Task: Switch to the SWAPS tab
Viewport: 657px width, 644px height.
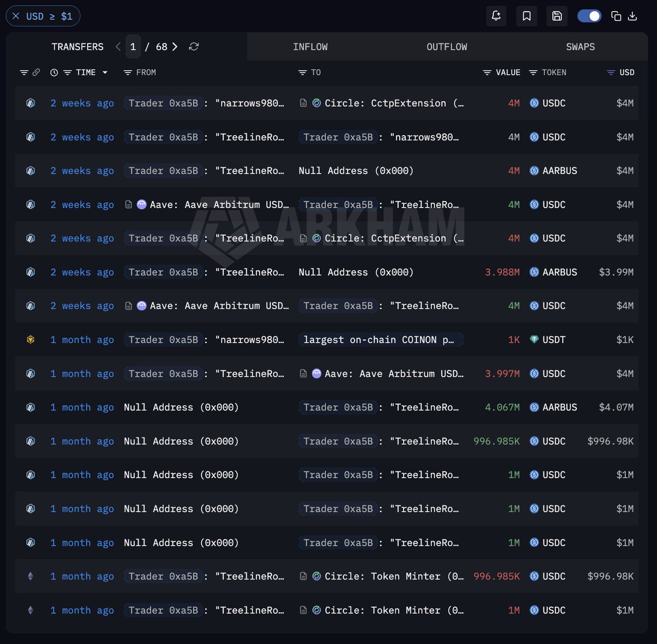Action: [x=580, y=47]
